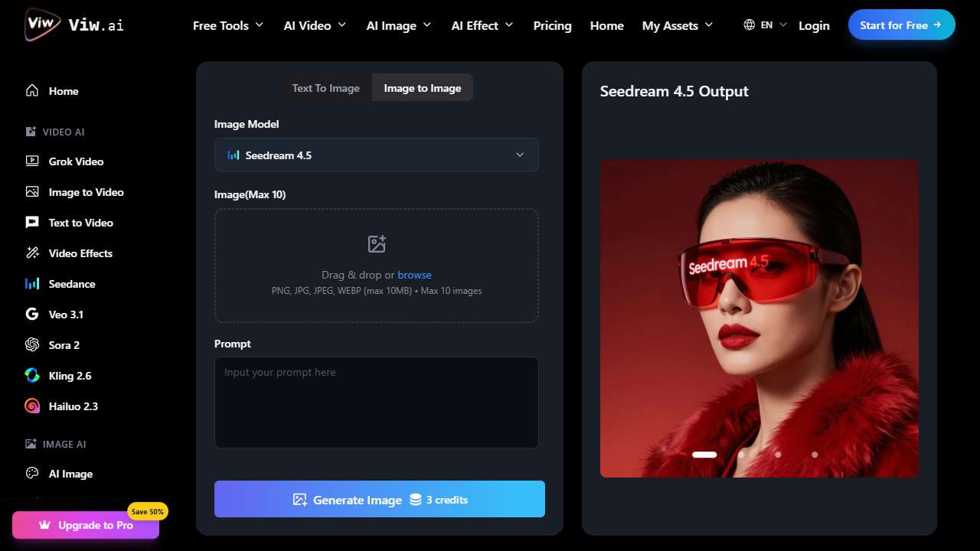Open Sora 2 from the sidebar
Image resolution: width=980 pixels, height=551 pixels.
coord(64,345)
